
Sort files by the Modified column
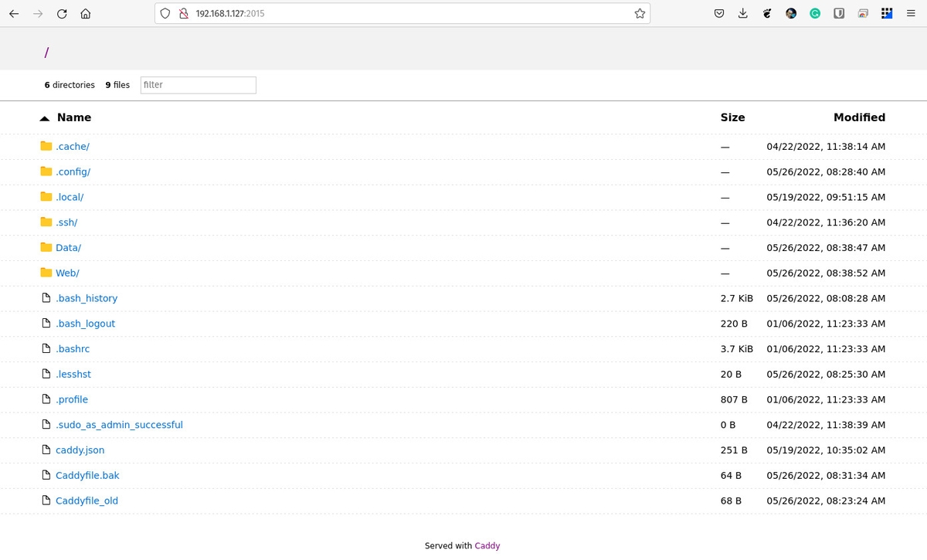(x=859, y=117)
